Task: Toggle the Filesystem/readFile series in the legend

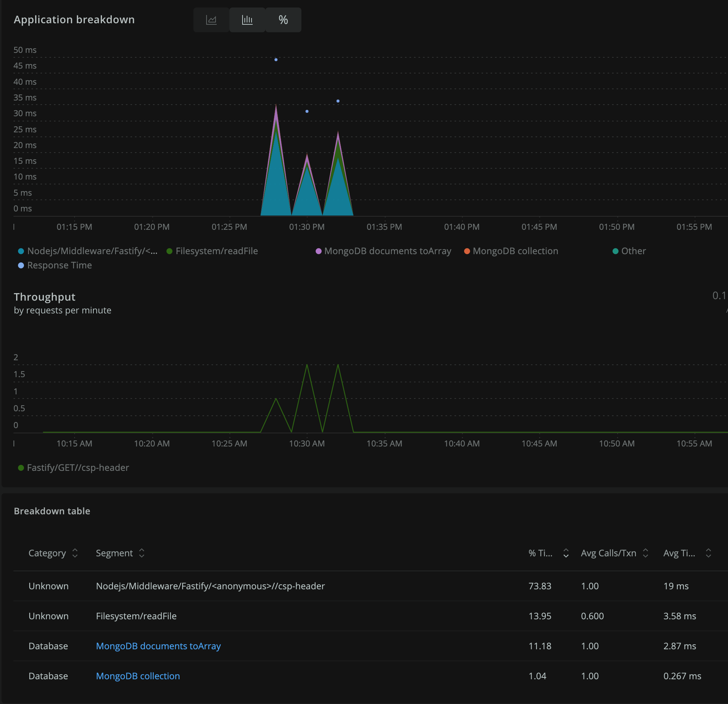Action: (x=170, y=251)
